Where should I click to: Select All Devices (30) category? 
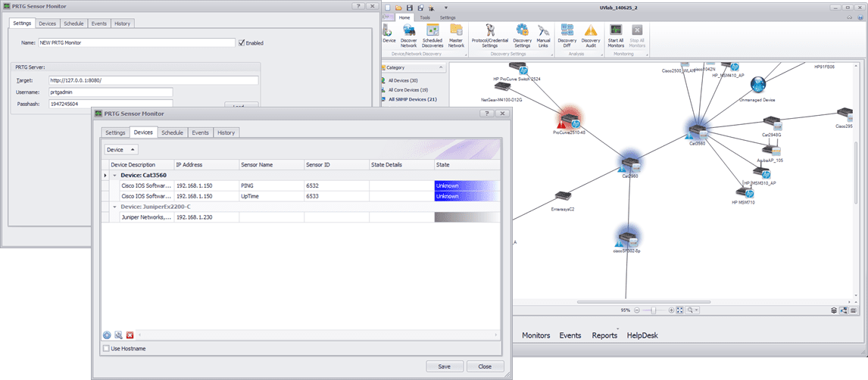click(402, 81)
